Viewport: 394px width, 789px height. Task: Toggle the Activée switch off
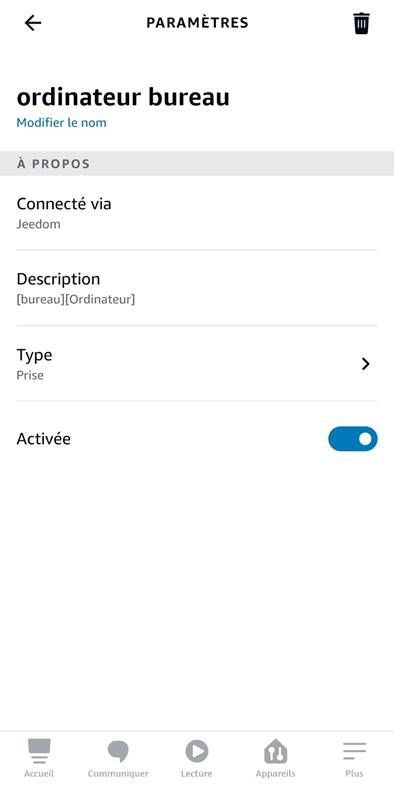click(353, 439)
